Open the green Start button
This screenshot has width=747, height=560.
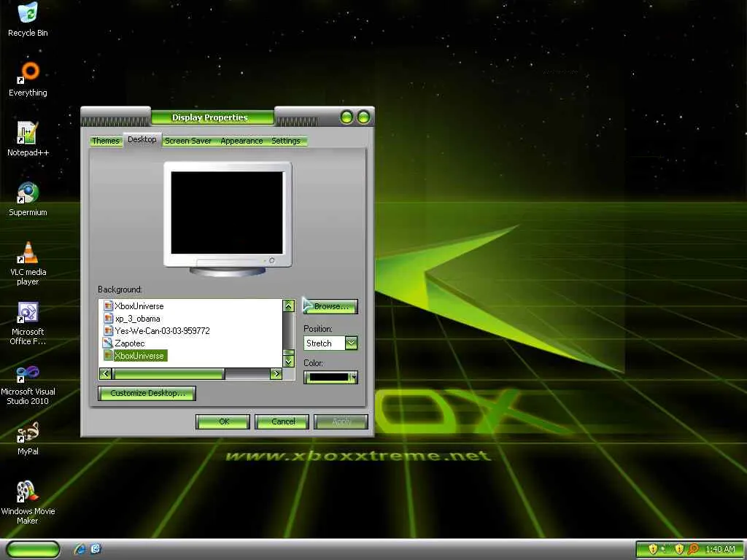34,549
